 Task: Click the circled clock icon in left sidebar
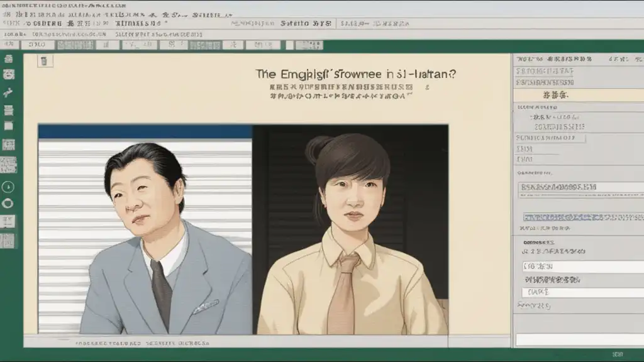coord(9,187)
